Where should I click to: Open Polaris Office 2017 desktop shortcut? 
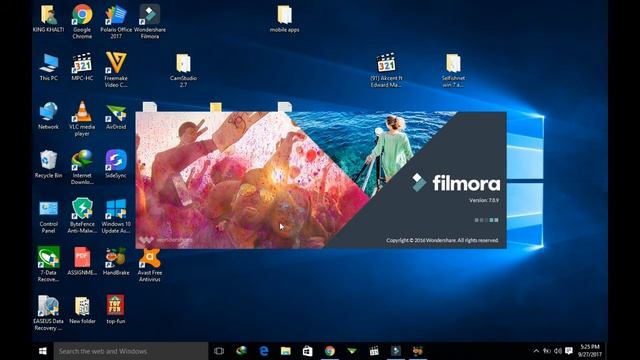point(116,21)
